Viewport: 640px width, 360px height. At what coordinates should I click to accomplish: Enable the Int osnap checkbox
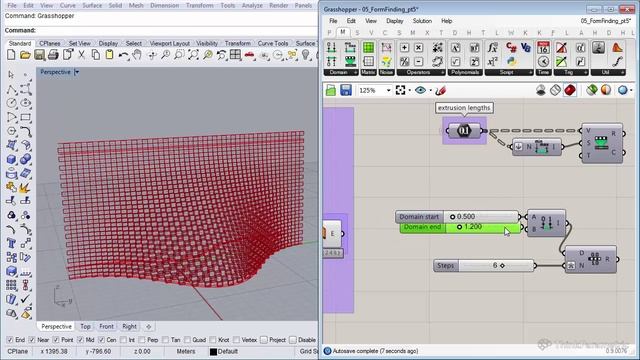click(123, 340)
